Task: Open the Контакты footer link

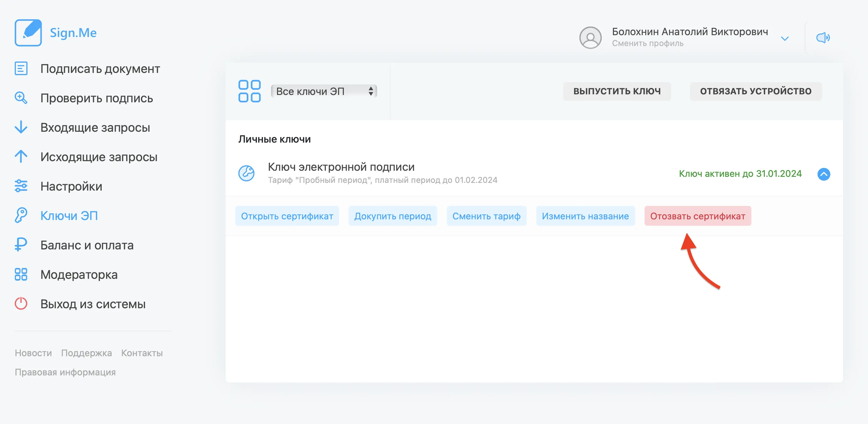Action: (142, 353)
